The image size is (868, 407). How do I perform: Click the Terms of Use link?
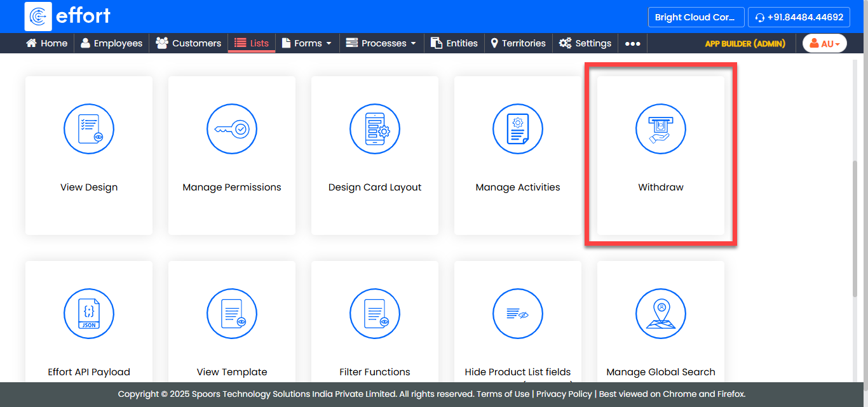[503, 394]
